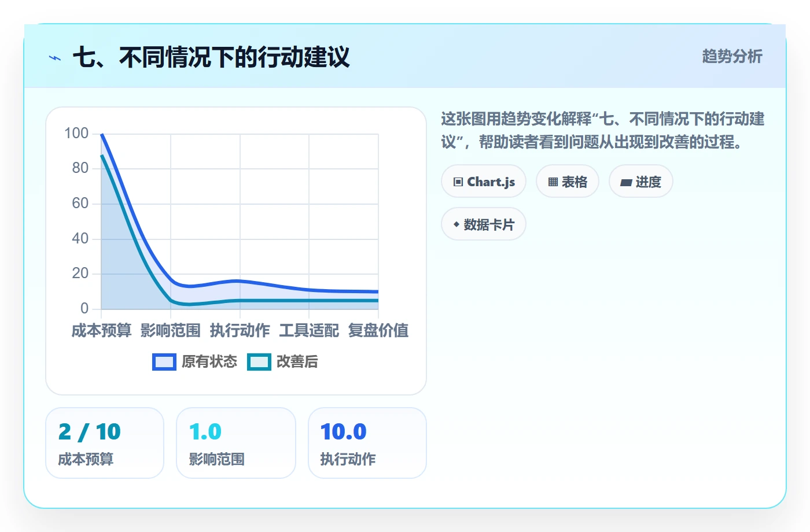
Task: Select the Chart.js tag pill
Action: [x=484, y=182]
